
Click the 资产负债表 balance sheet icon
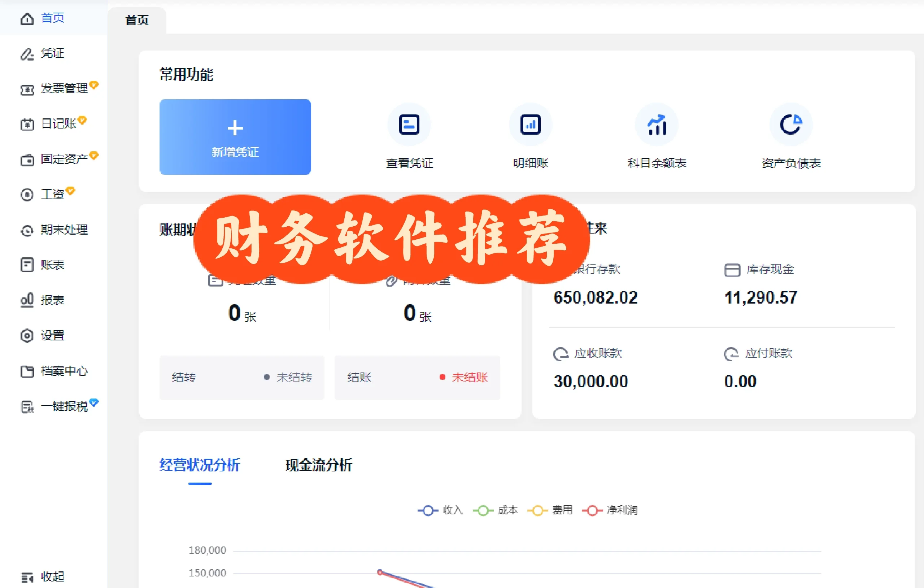click(791, 125)
